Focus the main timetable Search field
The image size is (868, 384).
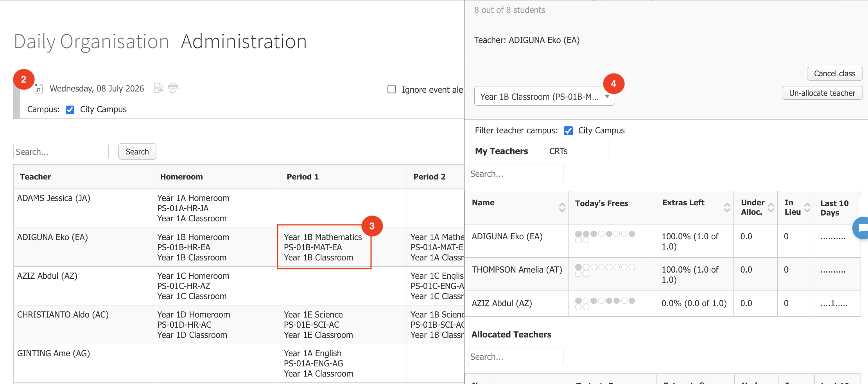tap(61, 152)
